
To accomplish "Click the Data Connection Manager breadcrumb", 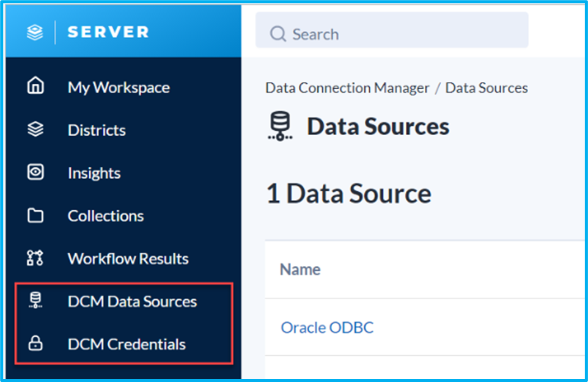I will point(347,87).
